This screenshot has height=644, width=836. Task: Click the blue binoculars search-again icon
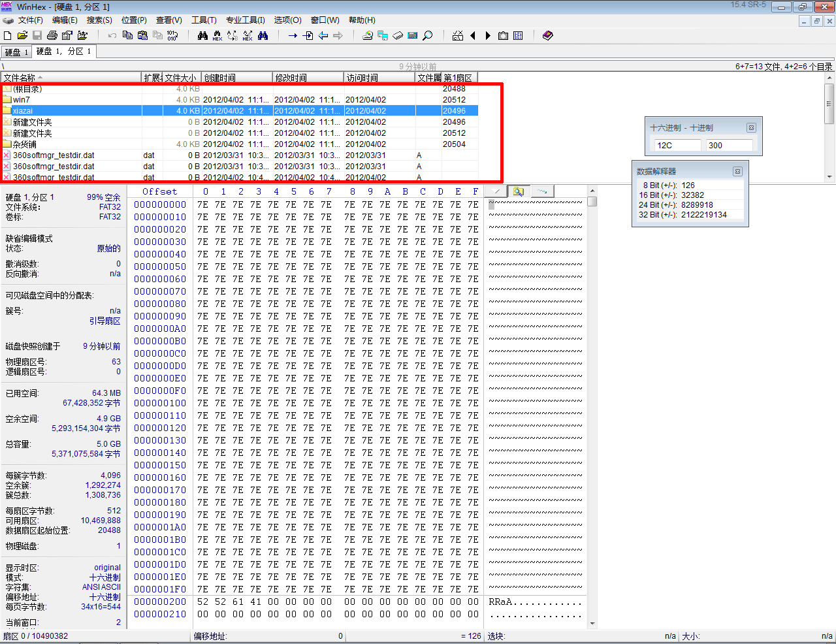pos(263,35)
